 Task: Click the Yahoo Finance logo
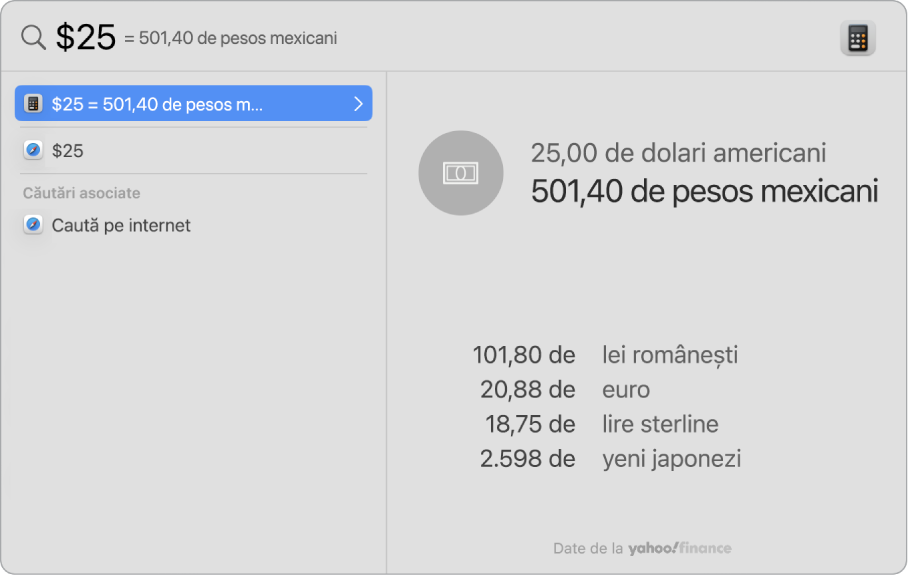(680, 548)
